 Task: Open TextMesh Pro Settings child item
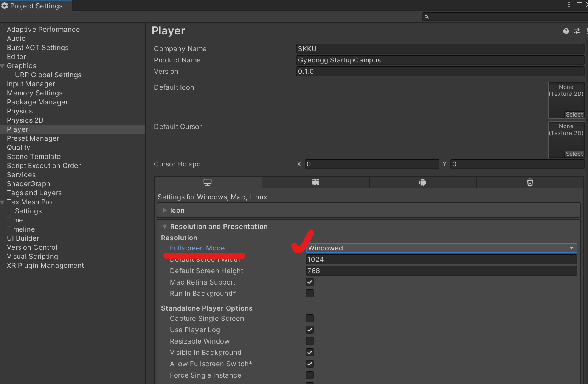tap(28, 211)
